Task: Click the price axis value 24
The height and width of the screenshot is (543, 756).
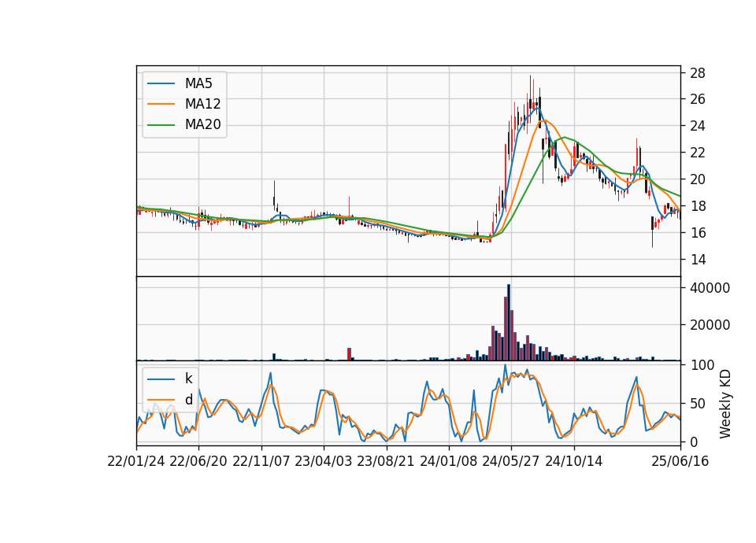Action: (698, 126)
